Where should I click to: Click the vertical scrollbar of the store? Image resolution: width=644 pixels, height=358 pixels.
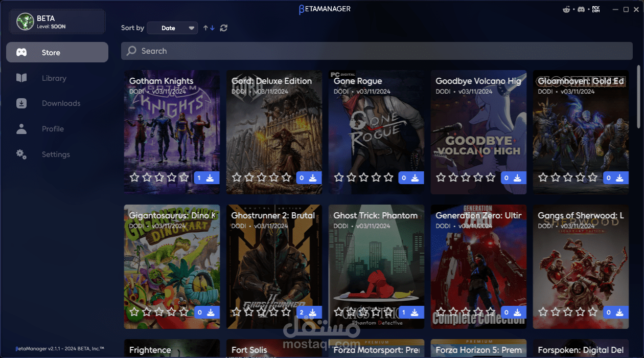pyautogui.click(x=638, y=97)
